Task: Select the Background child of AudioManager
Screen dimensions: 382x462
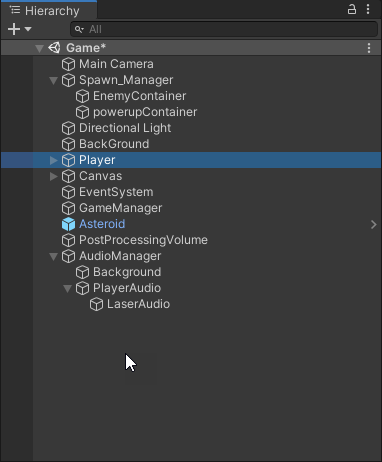Action: click(127, 272)
